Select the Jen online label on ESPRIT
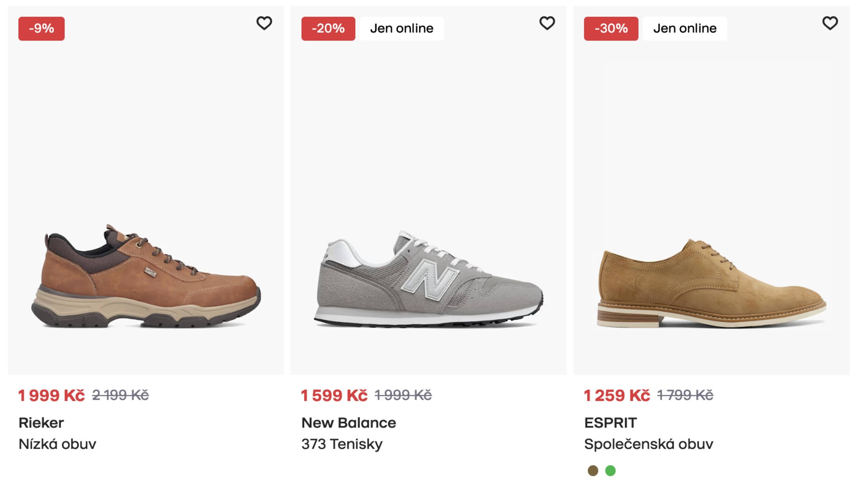Image resolution: width=858 pixels, height=504 pixels. [684, 28]
